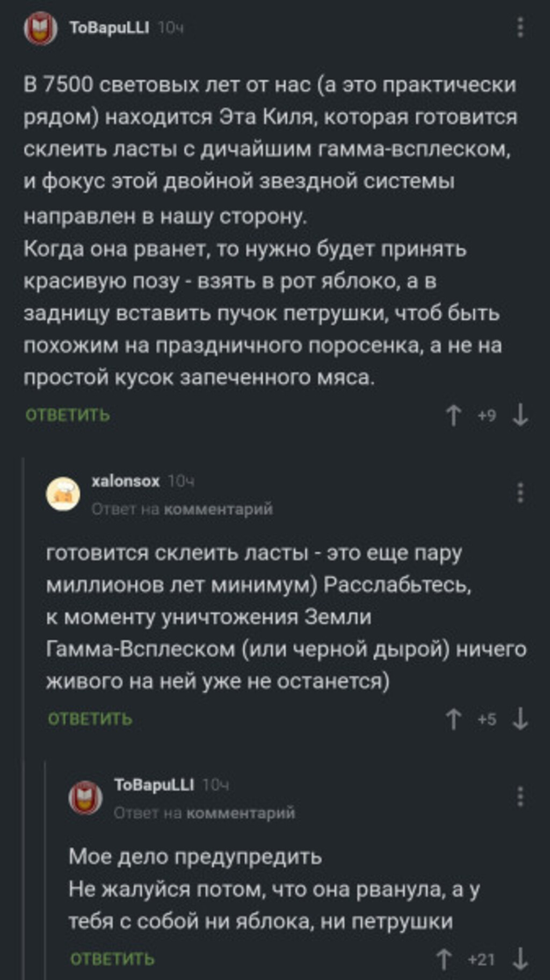This screenshot has width=550, height=980.
Task: Open three-dot menu of last ToBapuLLI reply
Action: pos(520,796)
